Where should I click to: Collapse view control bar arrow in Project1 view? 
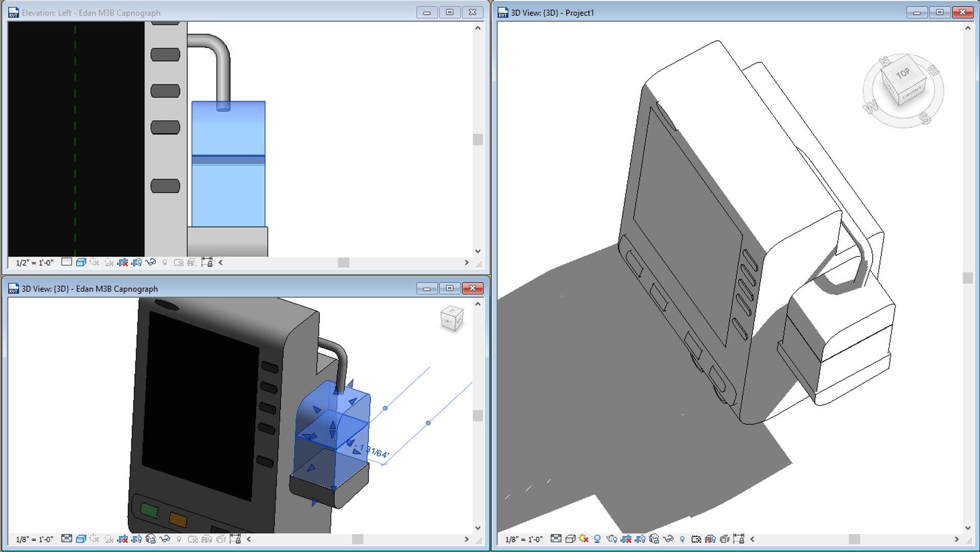pyautogui.click(x=752, y=539)
